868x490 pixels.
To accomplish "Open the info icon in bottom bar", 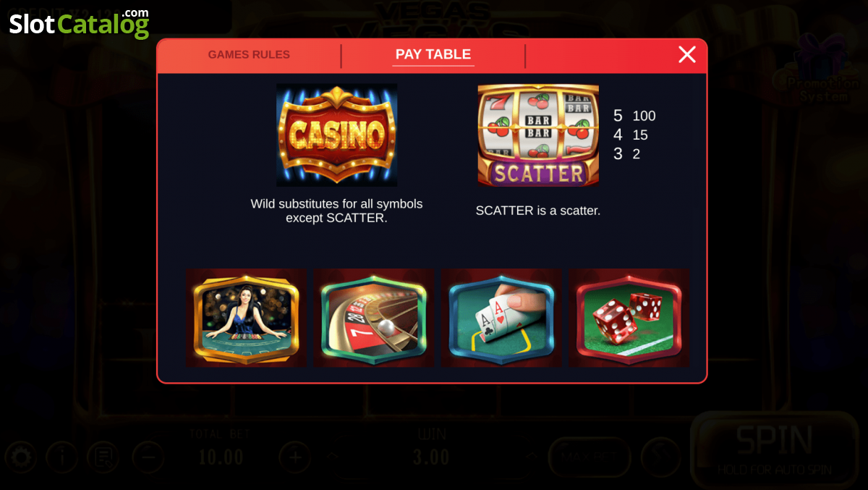I will click(x=62, y=457).
